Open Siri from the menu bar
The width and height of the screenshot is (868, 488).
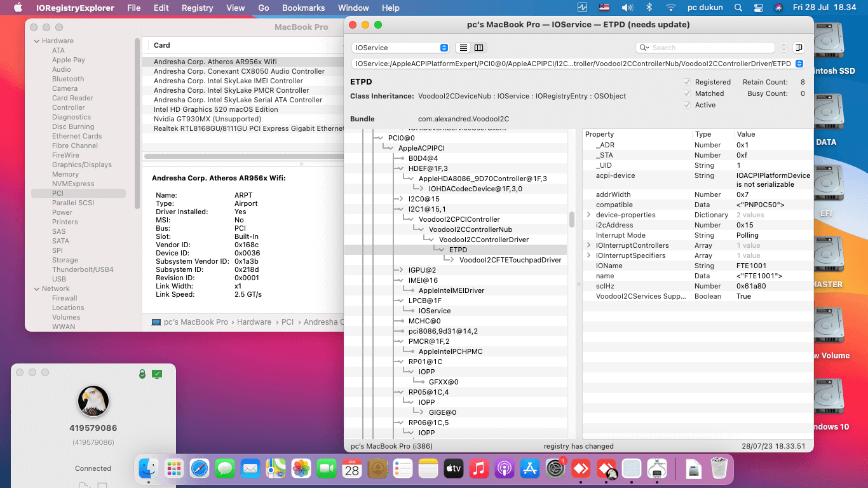pos(778,8)
